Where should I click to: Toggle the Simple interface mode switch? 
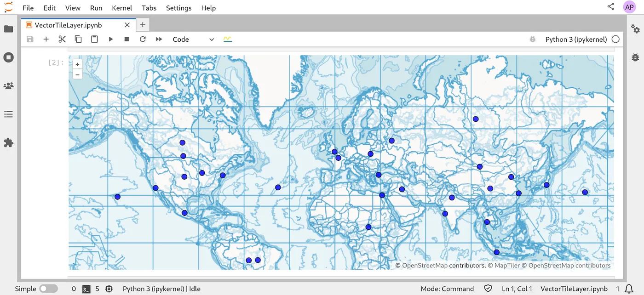(48, 289)
